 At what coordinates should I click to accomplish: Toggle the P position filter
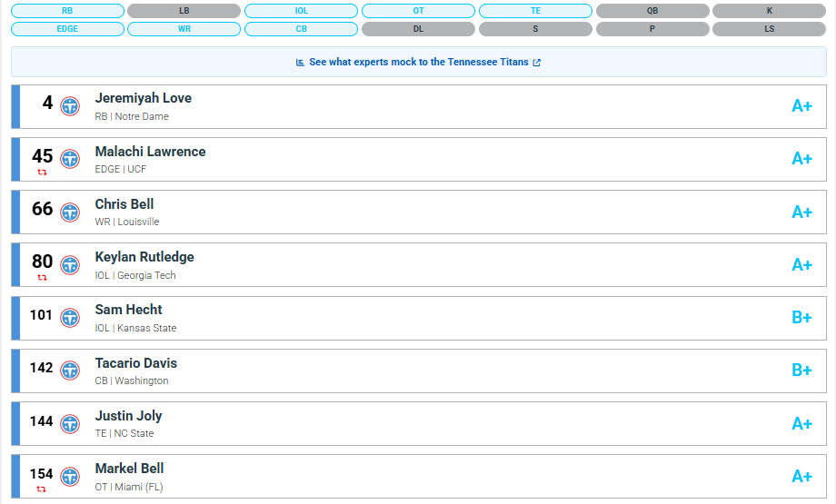pyautogui.click(x=652, y=29)
